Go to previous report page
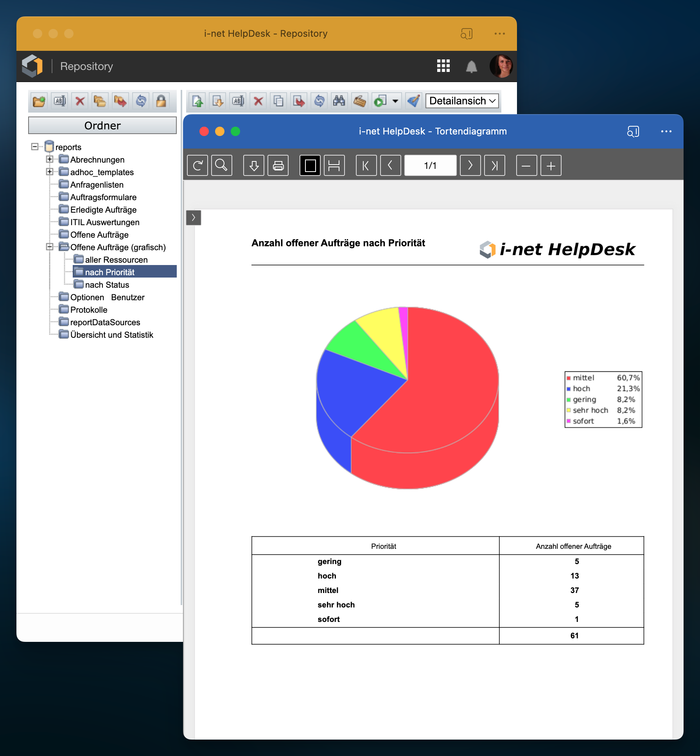 [391, 165]
